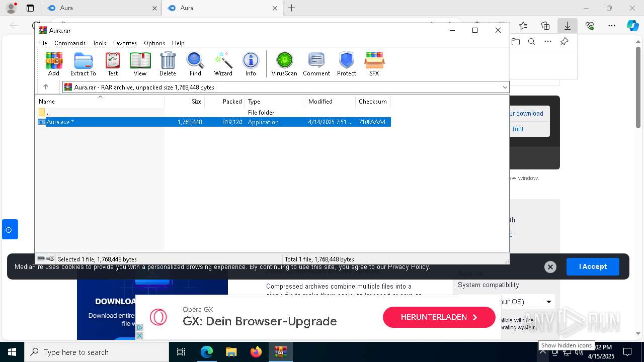Click the 710FAAA4 checksum value
Image resolution: width=644 pixels, height=362 pixels.
click(x=372, y=122)
